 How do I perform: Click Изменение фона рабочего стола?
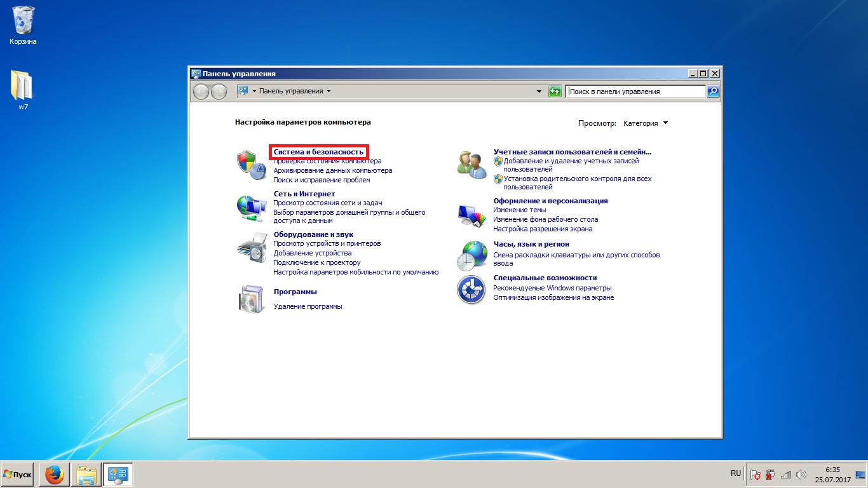pyautogui.click(x=545, y=220)
